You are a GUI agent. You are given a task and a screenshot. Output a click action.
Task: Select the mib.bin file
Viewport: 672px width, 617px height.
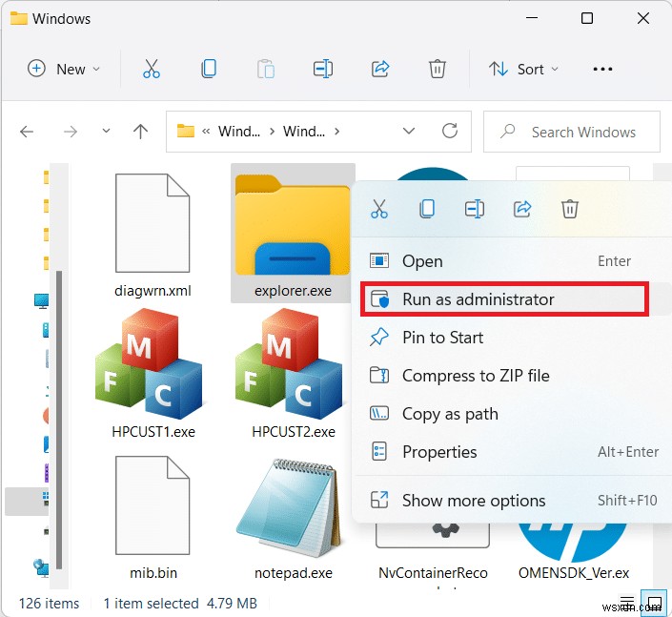[x=153, y=519]
